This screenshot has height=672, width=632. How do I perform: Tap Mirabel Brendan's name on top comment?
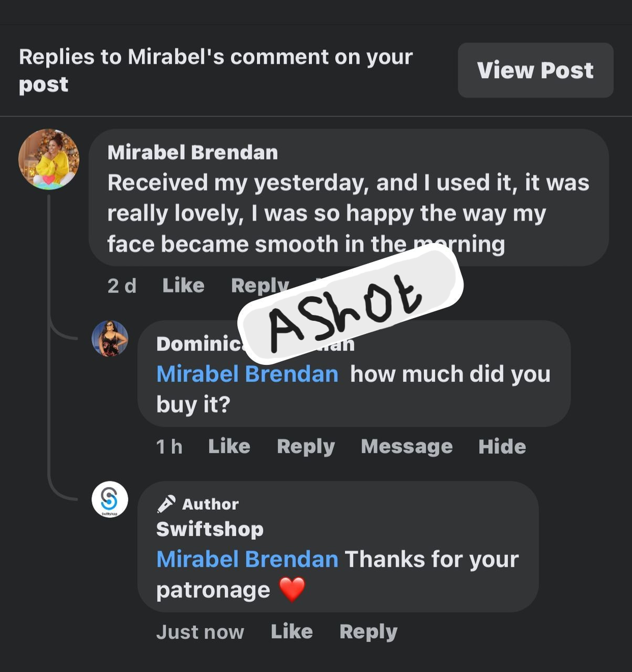(x=193, y=152)
